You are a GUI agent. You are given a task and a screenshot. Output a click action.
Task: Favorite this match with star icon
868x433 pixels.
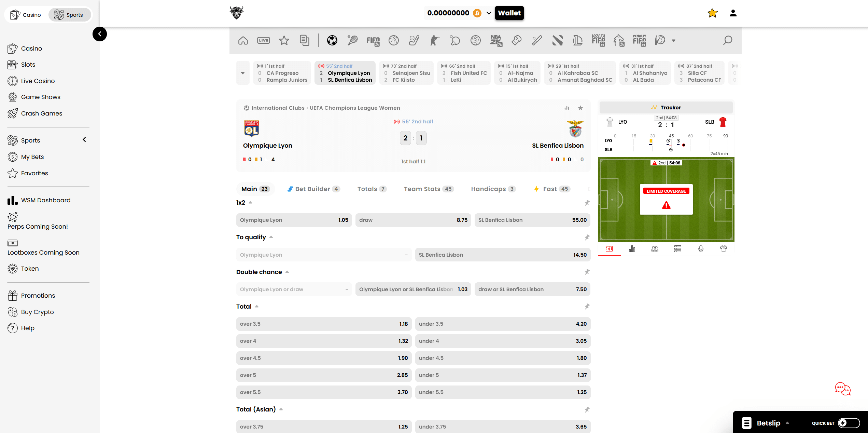point(580,108)
